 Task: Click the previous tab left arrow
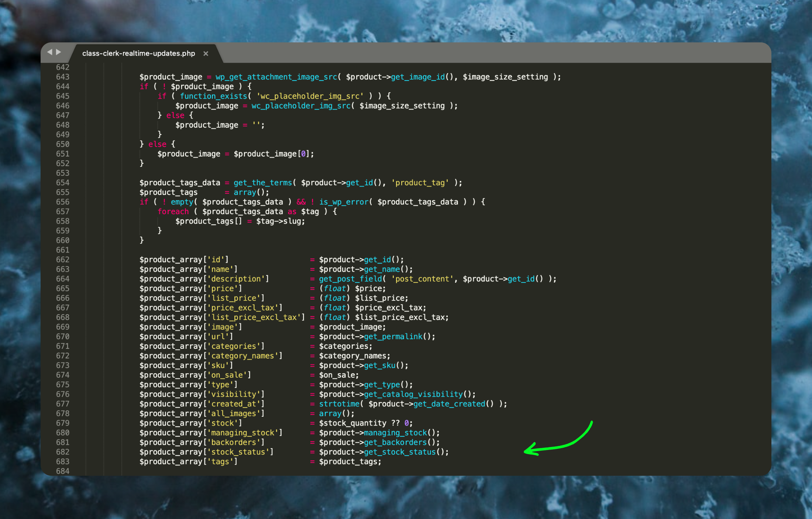tap(50, 52)
